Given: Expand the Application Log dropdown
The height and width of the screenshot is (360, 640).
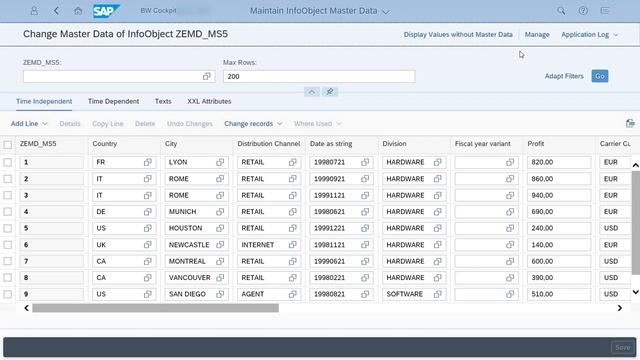Looking at the screenshot, I should pos(589,35).
